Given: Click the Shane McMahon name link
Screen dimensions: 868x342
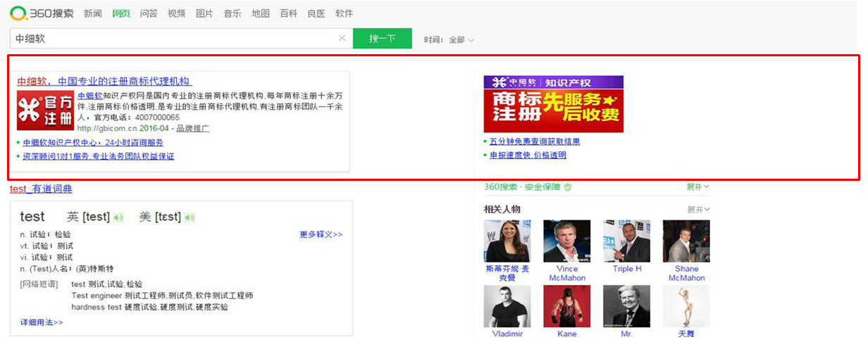Looking at the screenshot, I should tap(687, 273).
